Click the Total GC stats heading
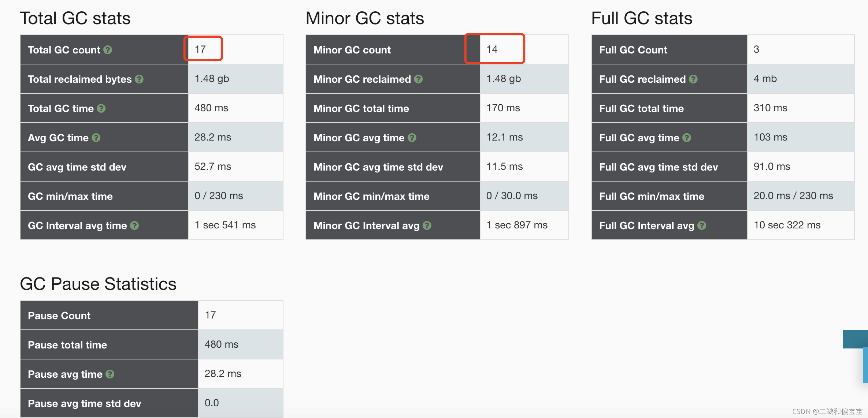The width and height of the screenshot is (868, 418). coord(75,18)
